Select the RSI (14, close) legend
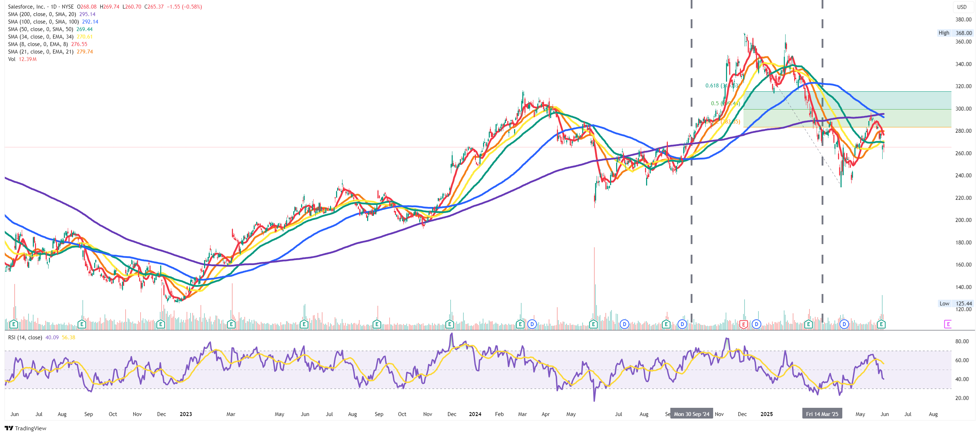 [x=25, y=338]
